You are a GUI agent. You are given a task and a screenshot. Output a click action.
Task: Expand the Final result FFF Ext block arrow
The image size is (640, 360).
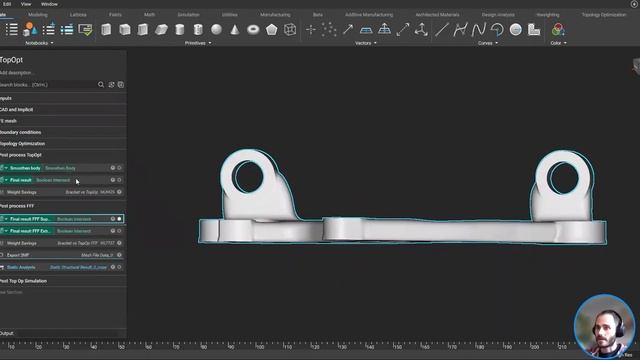click(6, 231)
